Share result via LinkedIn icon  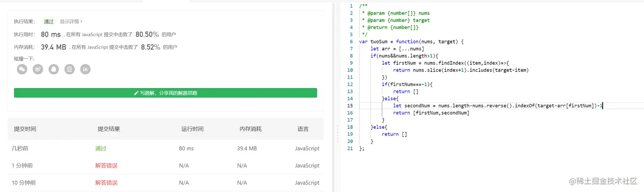85,69
